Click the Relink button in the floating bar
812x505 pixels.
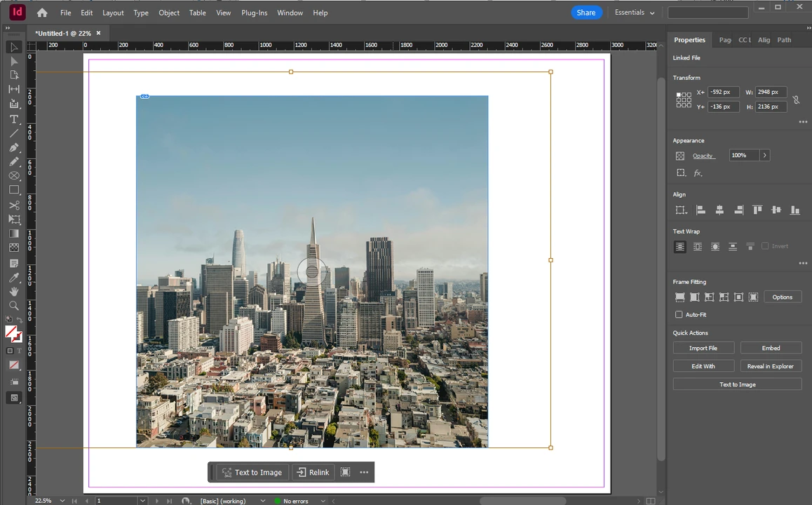coord(313,472)
